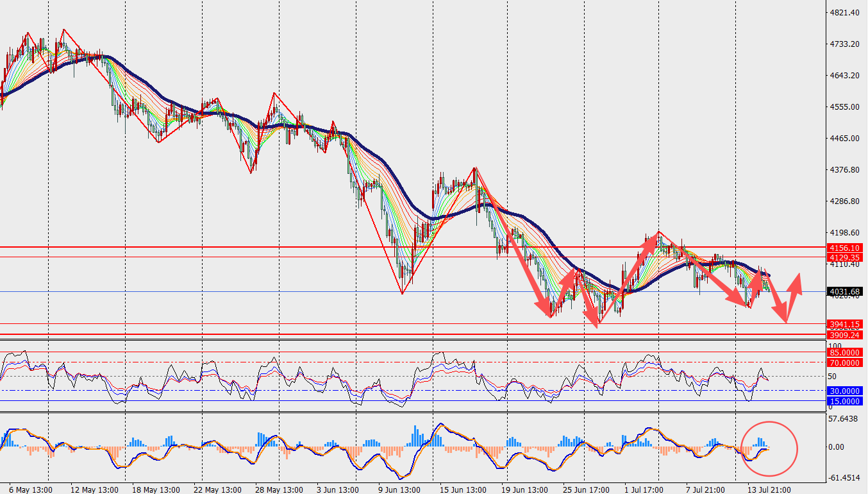Select the red circle on the MACD histogram
Image resolution: width=868 pixels, height=494 pixels.
click(769, 449)
